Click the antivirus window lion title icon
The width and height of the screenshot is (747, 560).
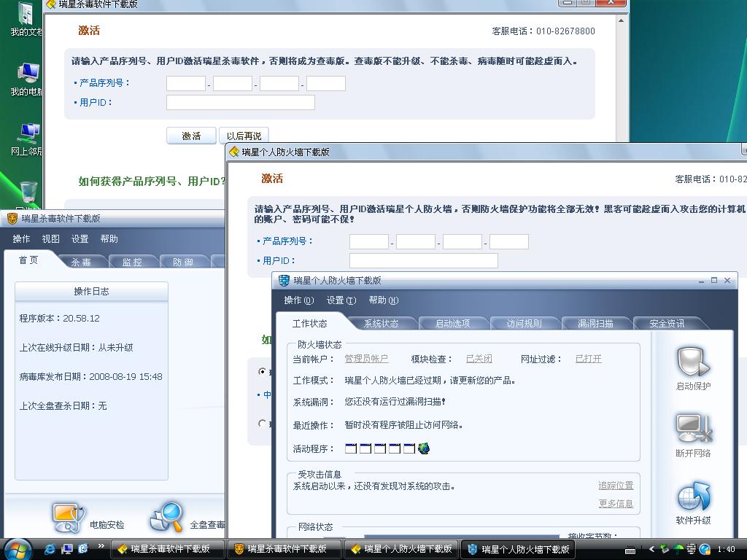pyautogui.click(x=12, y=219)
